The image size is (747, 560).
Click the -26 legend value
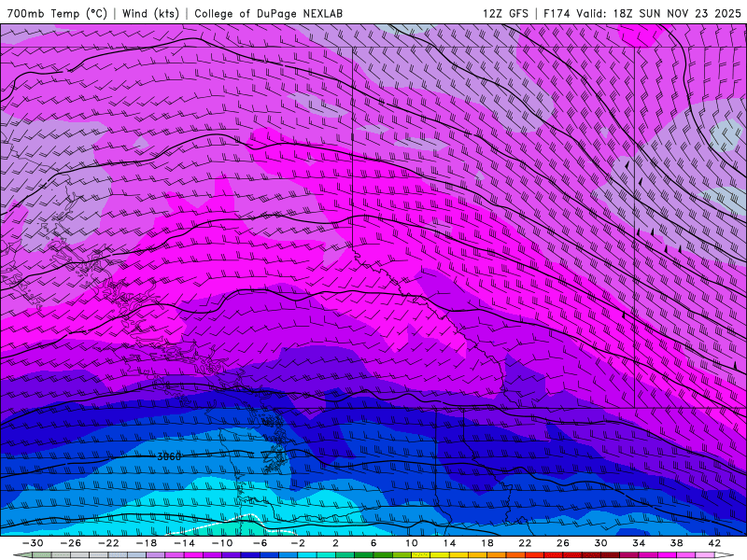point(71,543)
